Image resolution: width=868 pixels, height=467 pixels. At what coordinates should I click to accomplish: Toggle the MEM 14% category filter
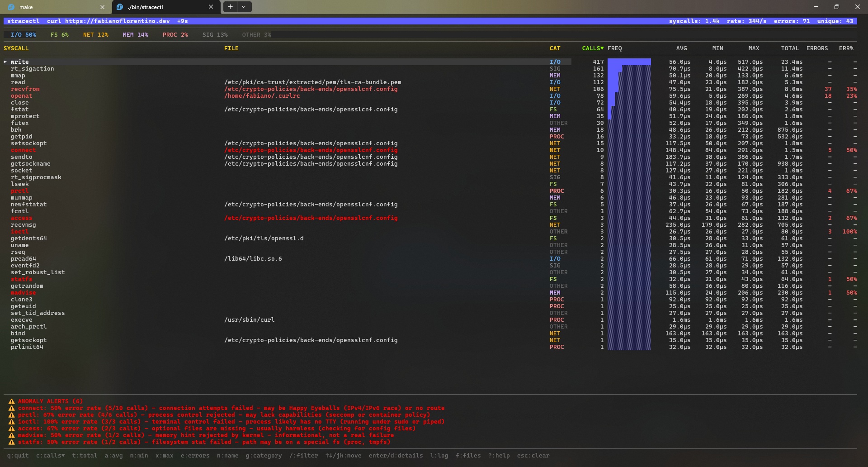point(135,34)
